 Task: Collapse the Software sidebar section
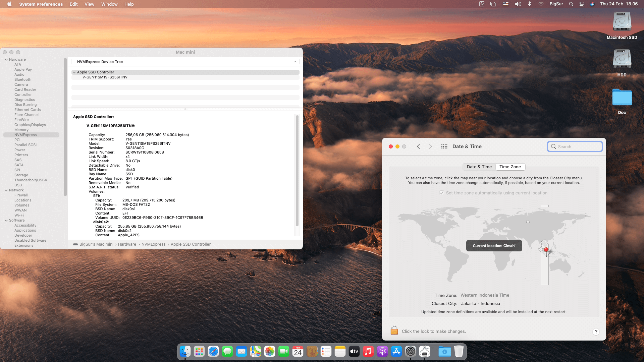tap(6, 221)
